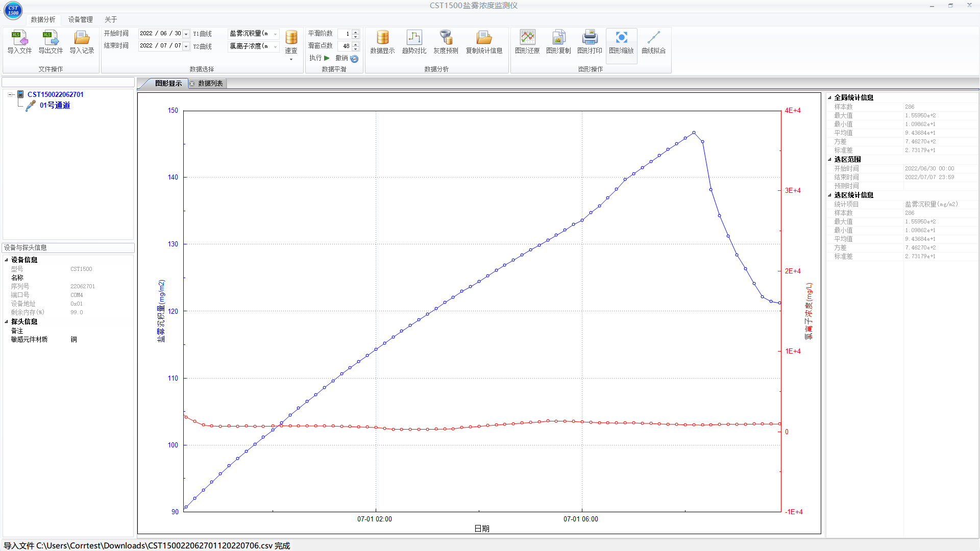Click the search box above device tree
The image size is (980, 551).
pyautogui.click(x=68, y=82)
